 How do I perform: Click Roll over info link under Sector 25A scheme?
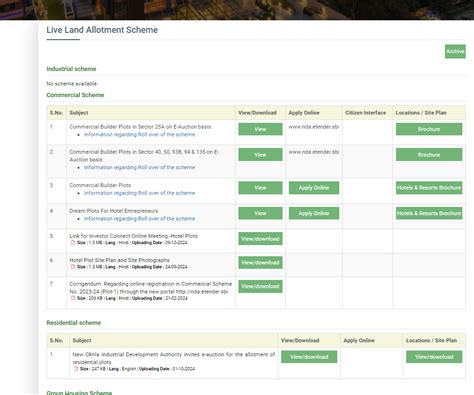139,134
